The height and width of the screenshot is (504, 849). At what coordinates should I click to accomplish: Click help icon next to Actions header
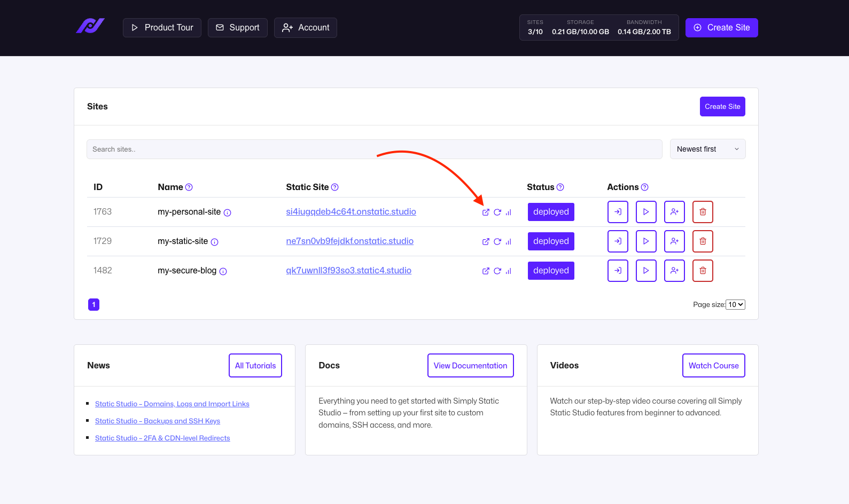[644, 187]
